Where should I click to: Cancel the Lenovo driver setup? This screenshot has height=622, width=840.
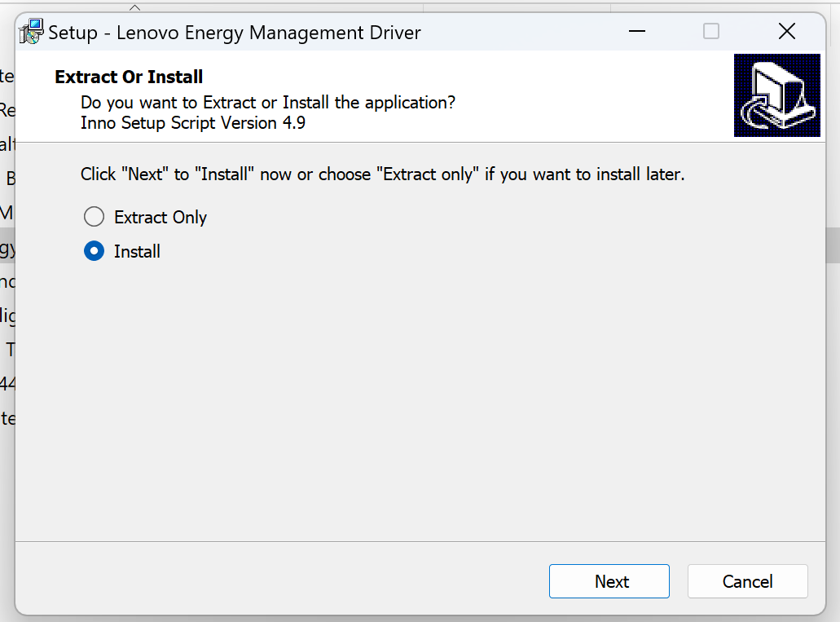(747, 581)
